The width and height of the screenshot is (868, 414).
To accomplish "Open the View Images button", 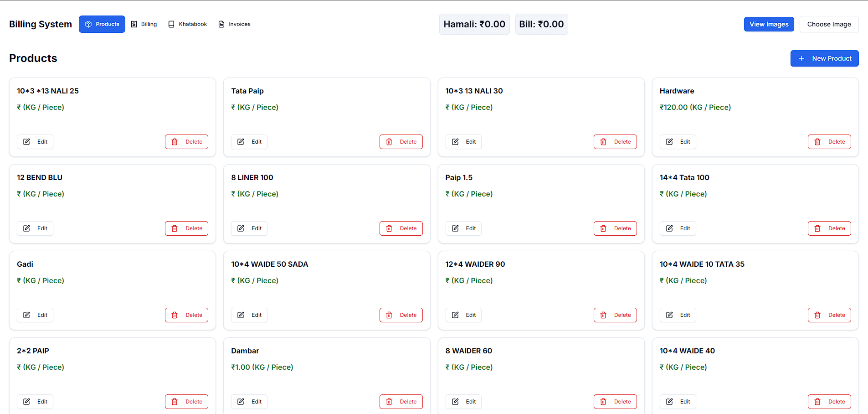I will 769,24.
